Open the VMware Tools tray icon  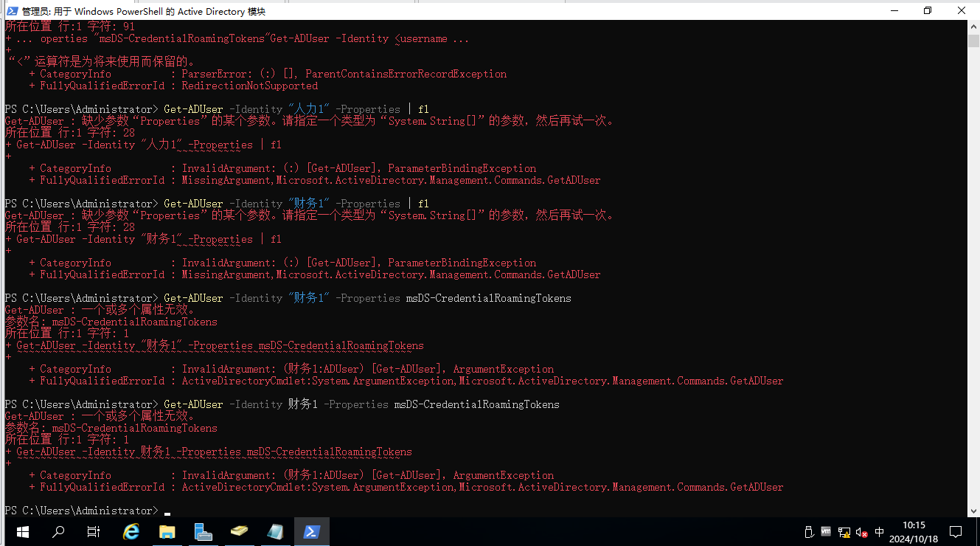[x=826, y=531]
